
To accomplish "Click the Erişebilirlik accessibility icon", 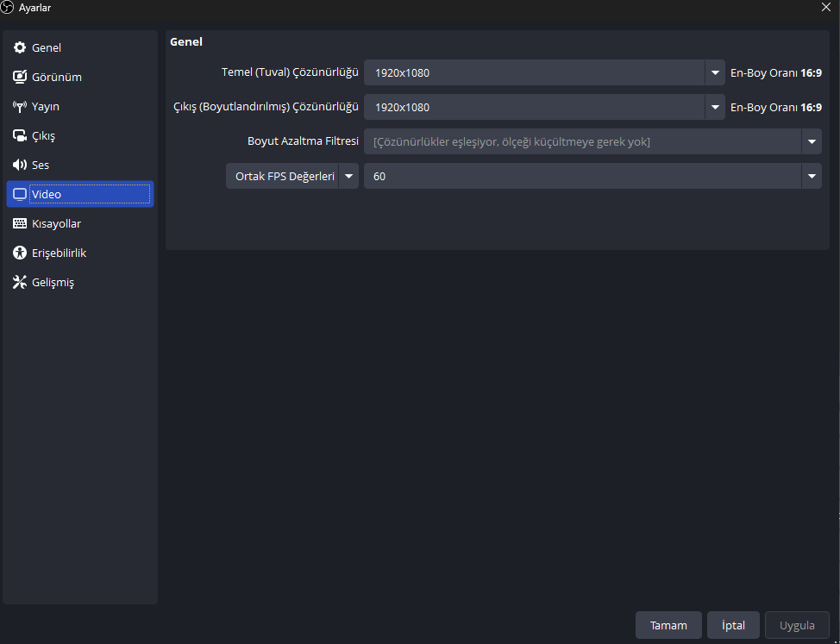I will 20,253.
